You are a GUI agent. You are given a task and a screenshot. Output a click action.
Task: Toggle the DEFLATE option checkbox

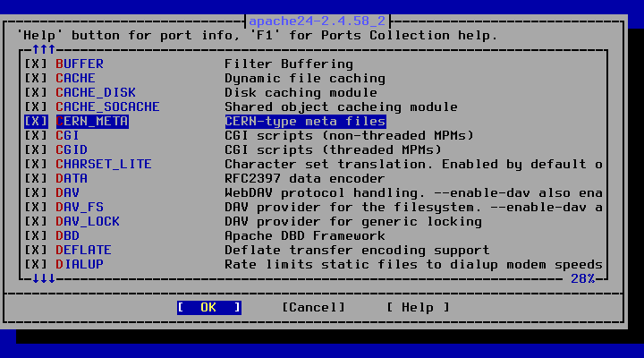coord(36,251)
